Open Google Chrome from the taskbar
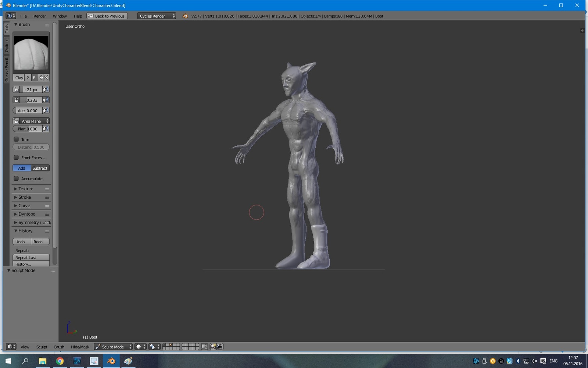The height and width of the screenshot is (368, 588). (x=60, y=361)
